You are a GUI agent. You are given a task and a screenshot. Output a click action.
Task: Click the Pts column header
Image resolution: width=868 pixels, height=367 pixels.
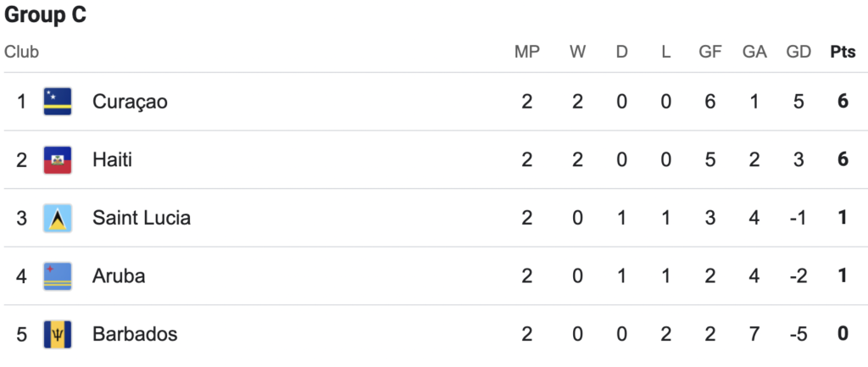843,52
